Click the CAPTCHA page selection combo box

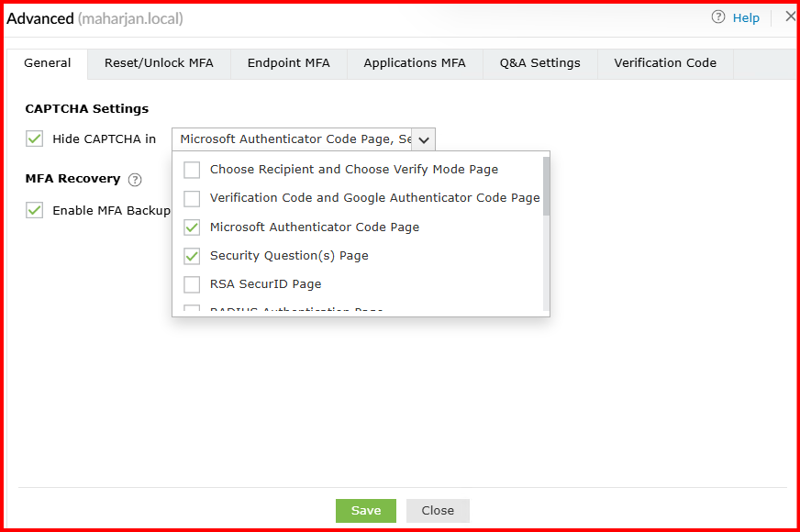(x=294, y=139)
